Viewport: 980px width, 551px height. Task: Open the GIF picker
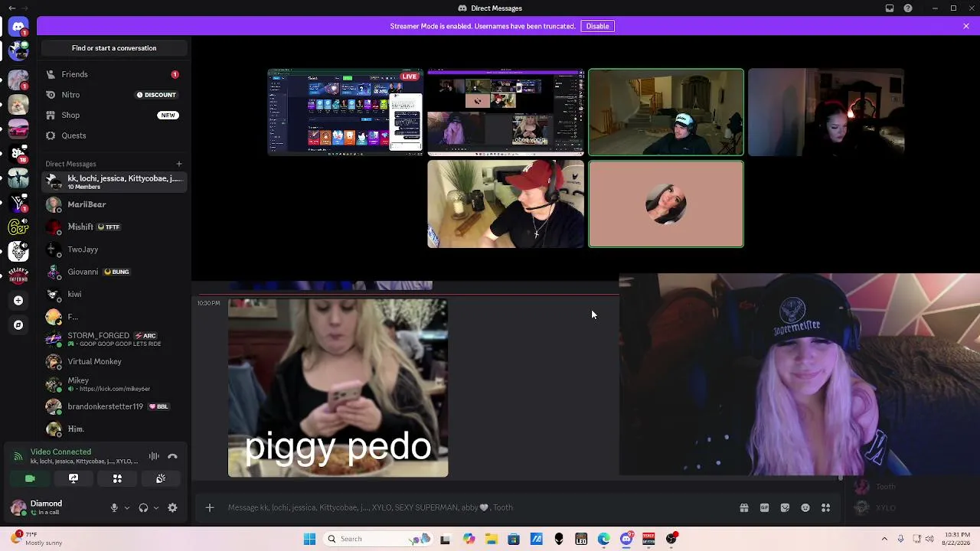(764, 507)
